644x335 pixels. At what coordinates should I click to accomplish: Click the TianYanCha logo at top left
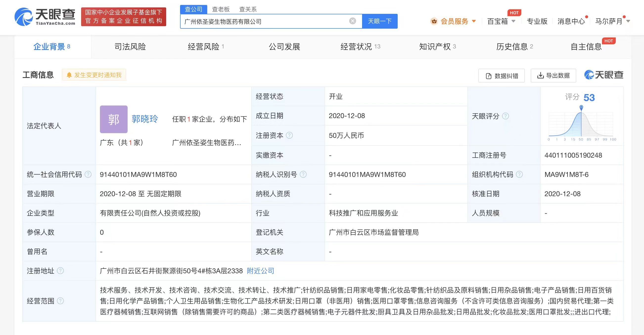(45, 17)
